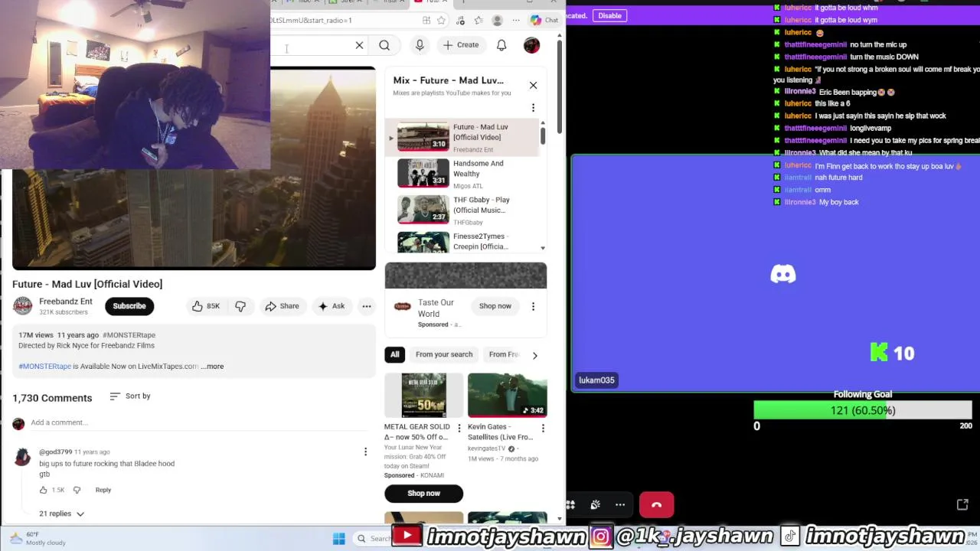Click the Following Goal progress bar
Image resolution: width=980 pixels, height=551 pixels.
(x=863, y=411)
